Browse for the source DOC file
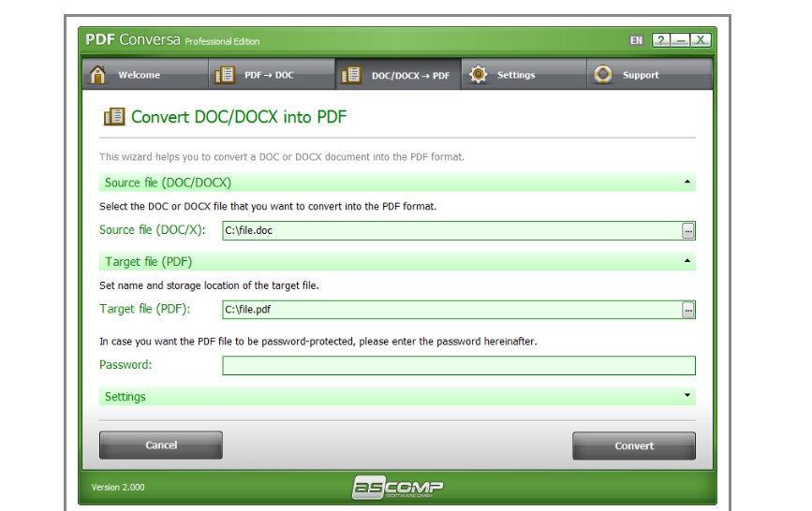Viewport: 812px width, 511px height. click(687, 231)
